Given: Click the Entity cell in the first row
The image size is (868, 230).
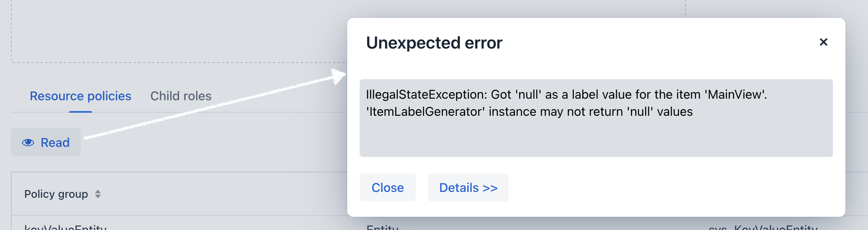Looking at the screenshot, I should point(383,227).
